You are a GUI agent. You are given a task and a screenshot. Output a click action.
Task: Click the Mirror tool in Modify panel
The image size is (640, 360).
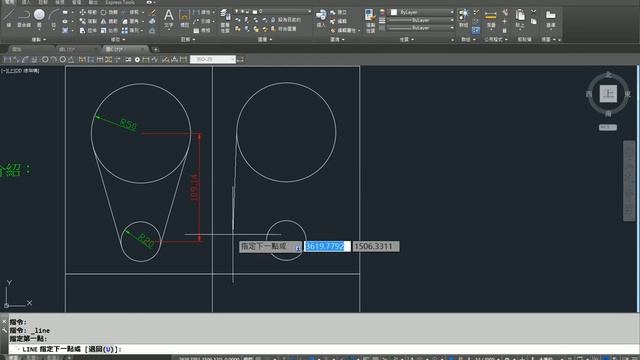tap(109, 21)
